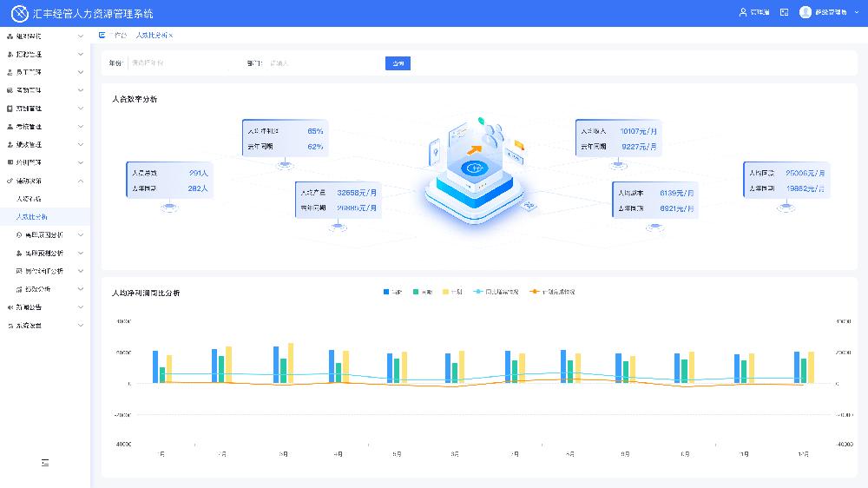Click the 招聘管理 sidebar icon
This screenshot has width=868, height=488.
10,55
